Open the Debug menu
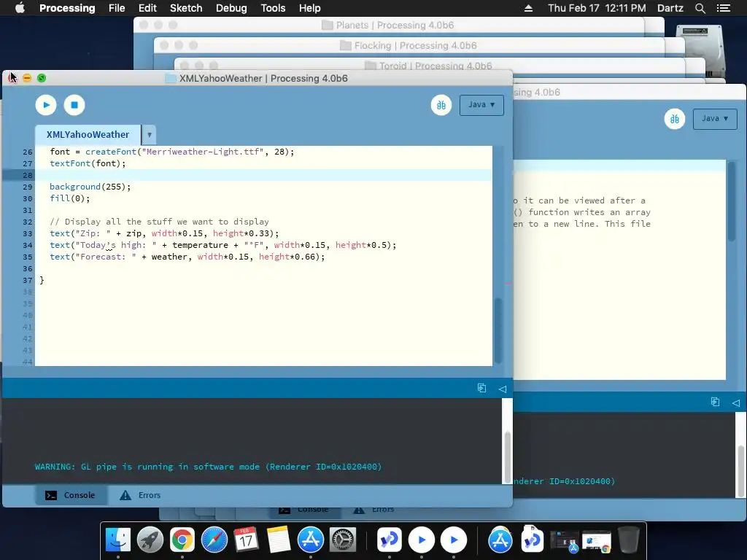 pyautogui.click(x=231, y=8)
